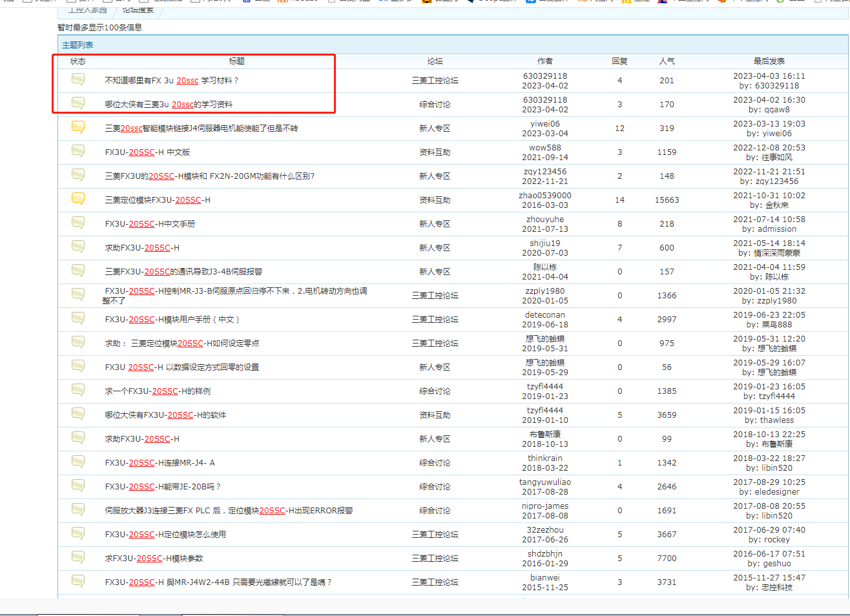Click status icon for '求一个FX3U-20SSC-H的样例' thread

[x=78, y=390]
